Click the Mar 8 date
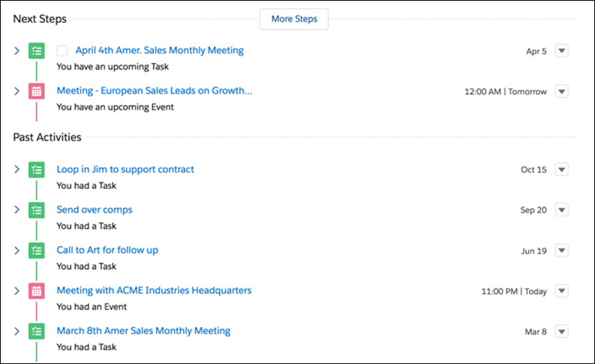Image resolution: width=595 pixels, height=364 pixels. click(536, 332)
